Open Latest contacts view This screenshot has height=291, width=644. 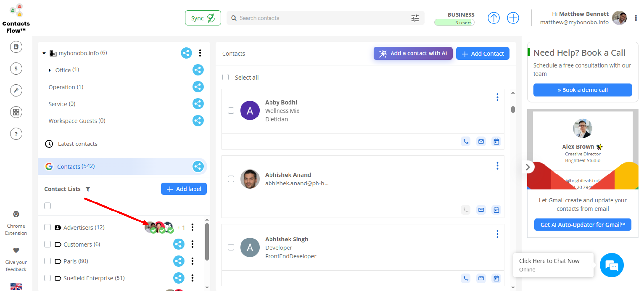77,144
